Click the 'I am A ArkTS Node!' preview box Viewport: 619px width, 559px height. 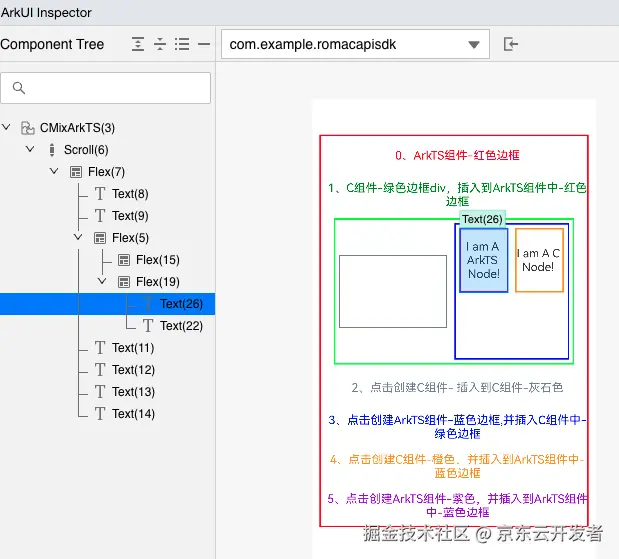(x=483, y=260)
